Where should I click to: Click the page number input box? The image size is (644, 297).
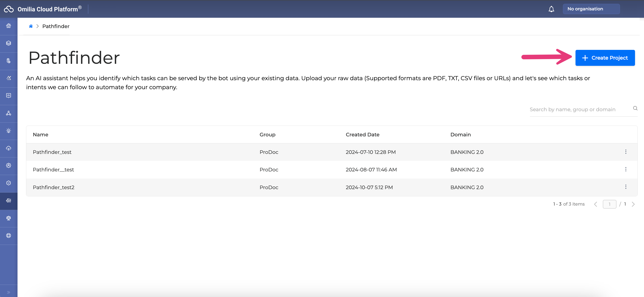(x=609, y=204)
